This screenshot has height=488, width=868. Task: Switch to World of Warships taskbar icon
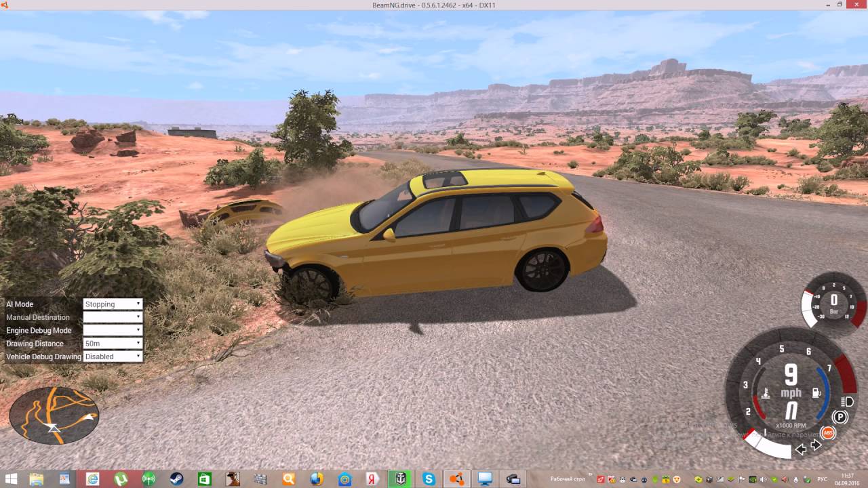400,479
